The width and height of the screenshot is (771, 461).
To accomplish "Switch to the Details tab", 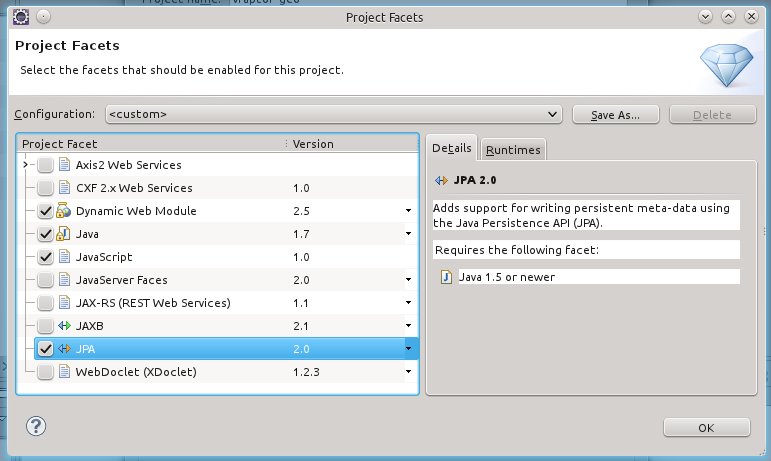I will point(451,148).
